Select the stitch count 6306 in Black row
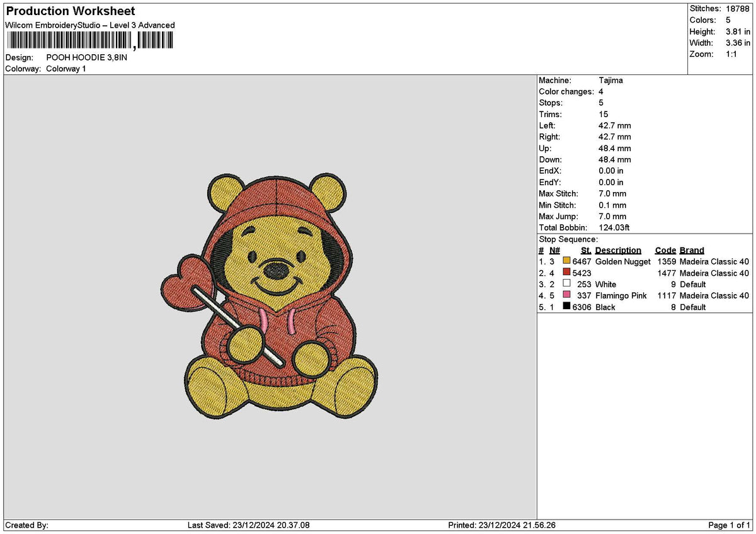 581,307
